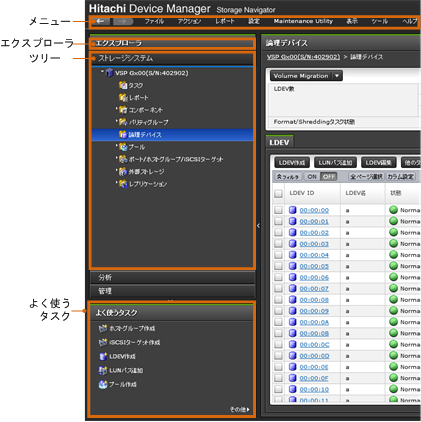The height and width of the screenshot is (422, 421).
Task: Click the LDEV作成 button above the table
Action: click(x=292, y=163)
